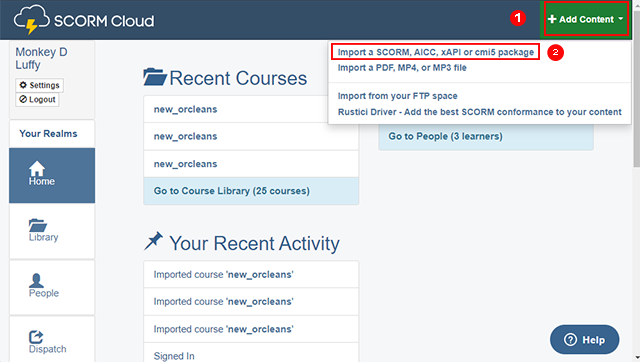Click the Logout button

pyautogui.click(x=37, y=100)
